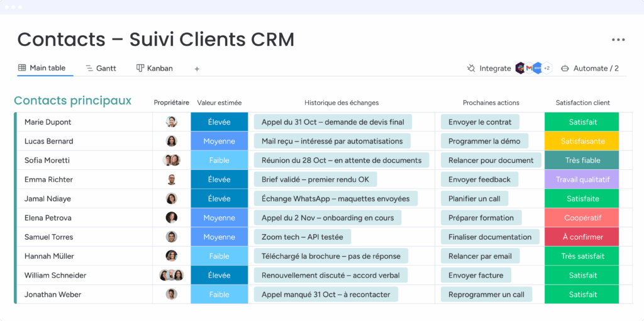Click Emma Richter's owner avatar

(171, 179)
